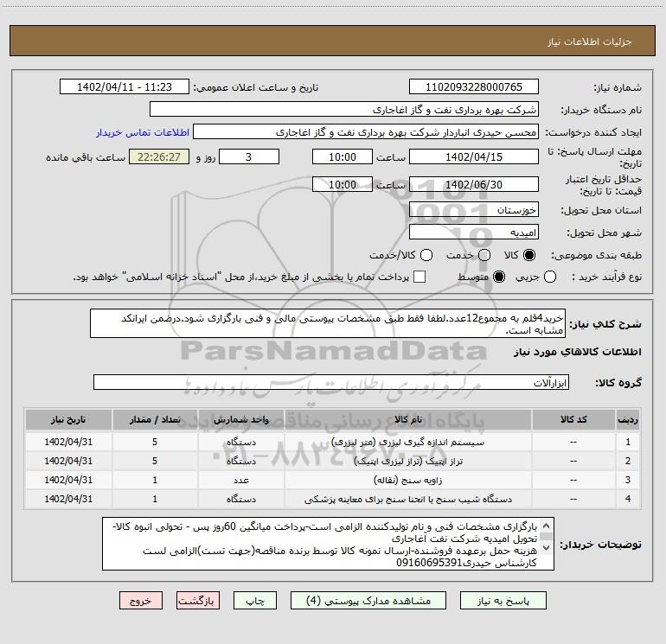Click the پاسخ به نیاز button
The image size is (666, 644).
point(503,601)
